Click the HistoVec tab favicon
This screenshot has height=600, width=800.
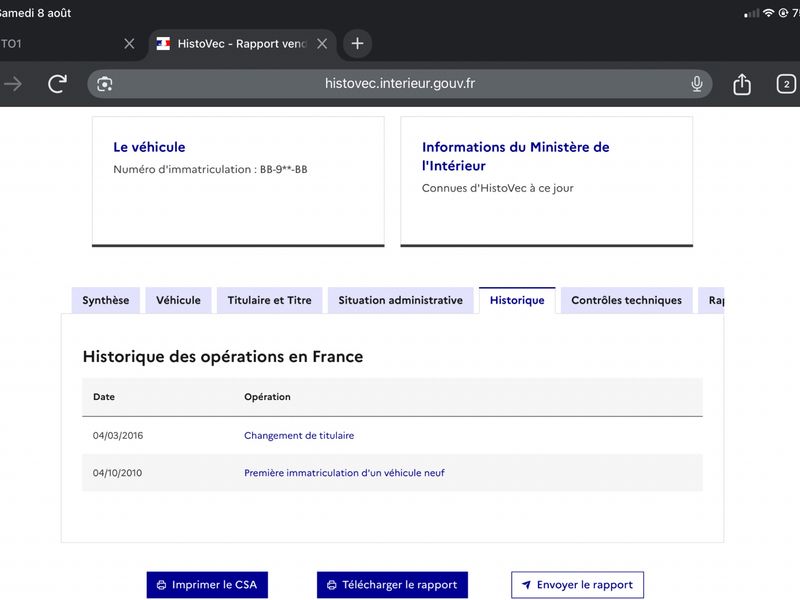point(163,44)
